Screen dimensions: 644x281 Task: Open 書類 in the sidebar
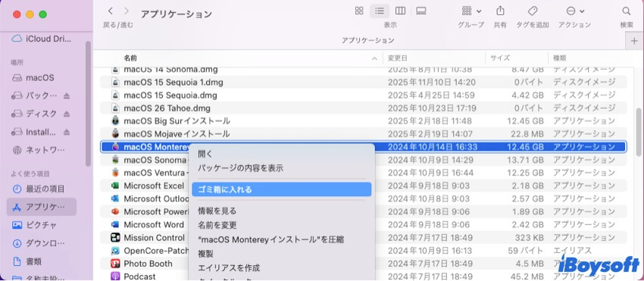tap(27, 261)
